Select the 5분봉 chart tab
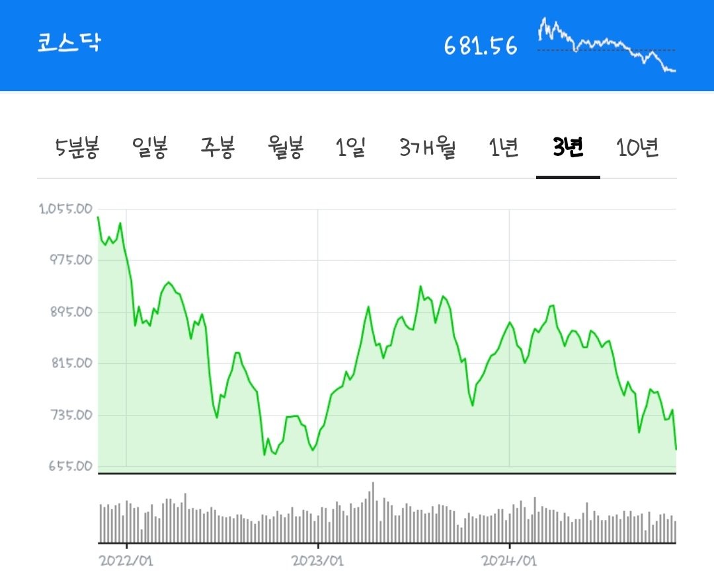 [x=77, y=147]
